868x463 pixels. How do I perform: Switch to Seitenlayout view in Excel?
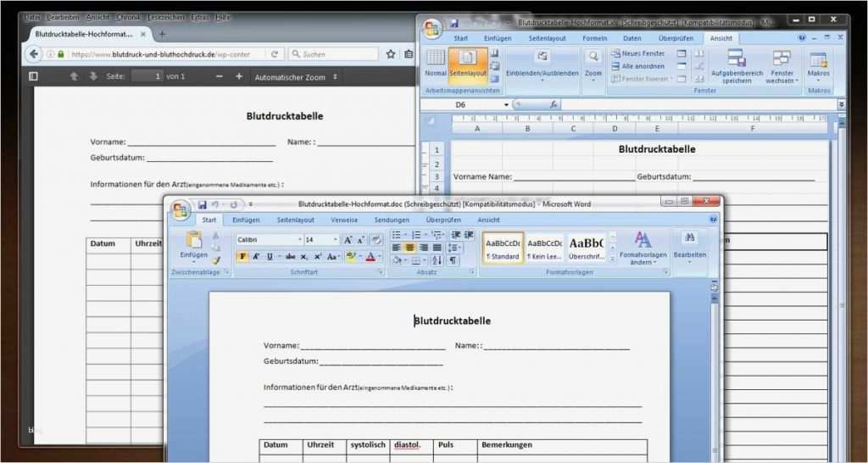pos(468,63)
